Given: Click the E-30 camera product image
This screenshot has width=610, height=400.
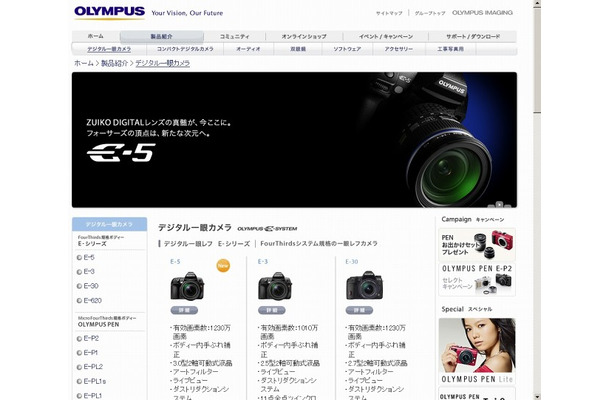Looking at the screenshot, I should click(x=365, y=287).
